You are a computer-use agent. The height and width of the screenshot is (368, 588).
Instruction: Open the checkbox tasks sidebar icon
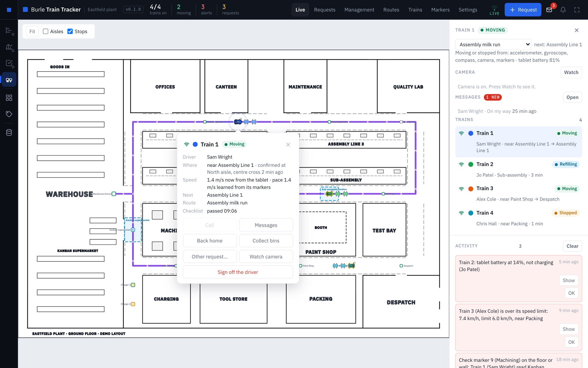(x=9, y=63)
